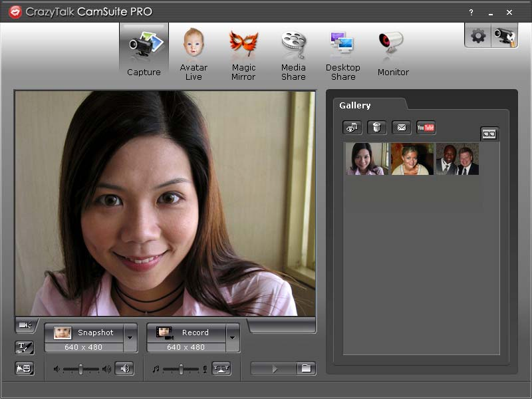Open the Magic Mirror tab
The width and height of the screenshot is (532, 399).
click(x=243, y=54)
